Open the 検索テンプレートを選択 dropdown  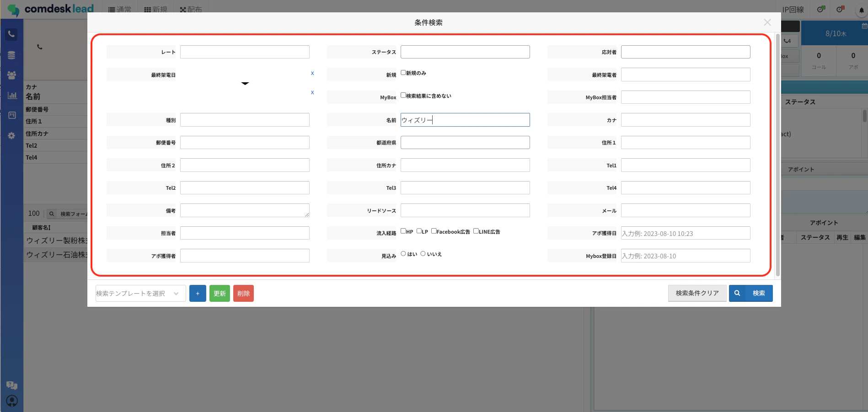[x=140, y=294]
